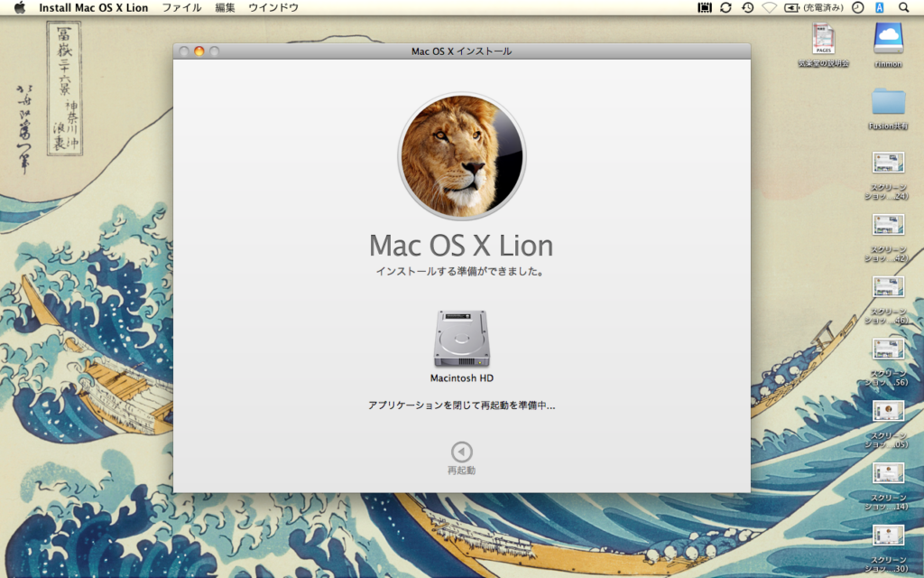The height and width of the screenshot is (578, 924).
Task: Select the rinmon cloud drive icon
Action: point(888,41)
